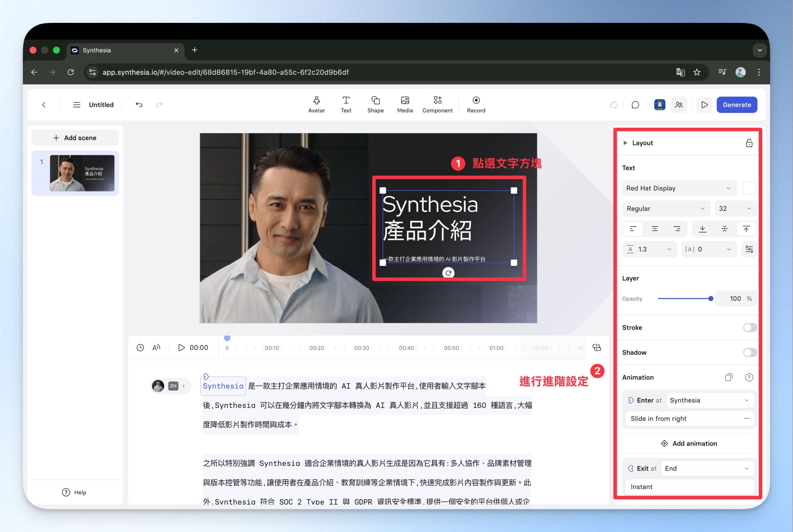Click the Opacity slider handle
Image resolution: width=793 pixels, height=532 pixels.
click(x=711, y=299)
